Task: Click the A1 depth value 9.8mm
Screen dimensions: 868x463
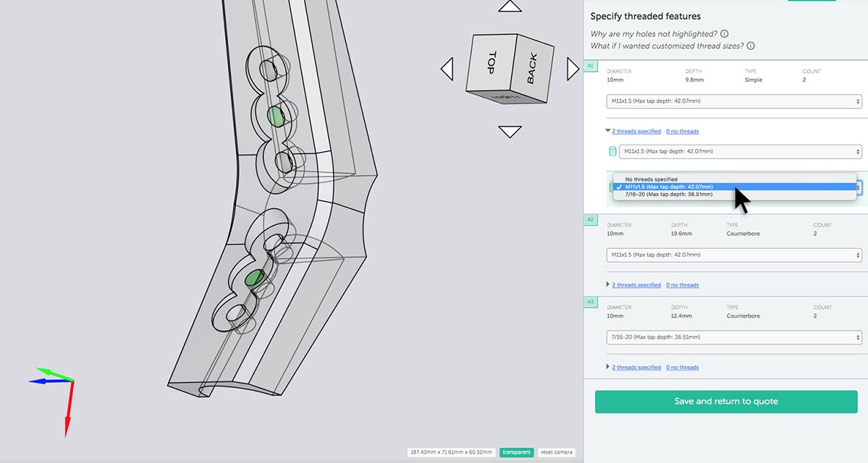Action: [694, 80]
